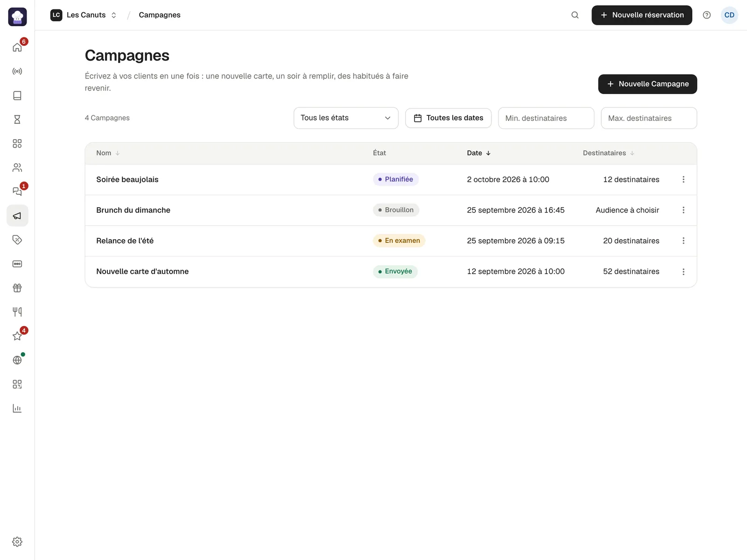This screenshot has width=747, height=560.
Task: Open the live broadcast sidebar icon
Action: click(x=17, y=71)
